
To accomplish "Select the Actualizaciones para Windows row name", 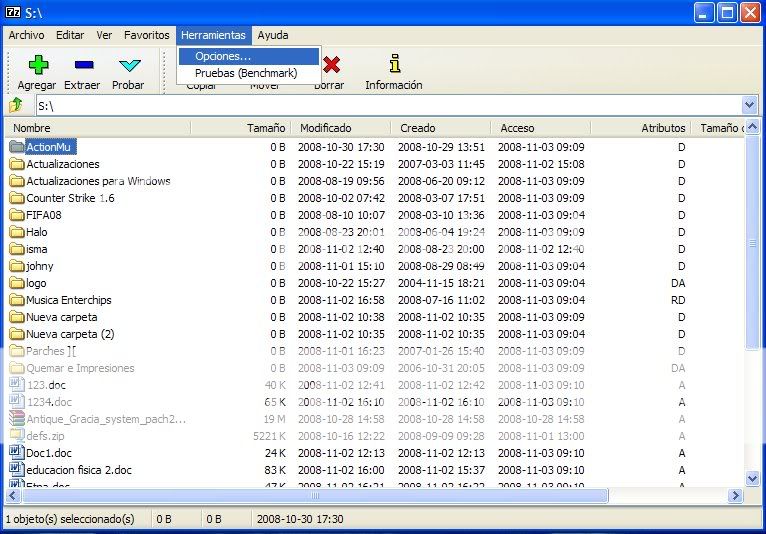I will pyautogui.click(x=98, y=181).
